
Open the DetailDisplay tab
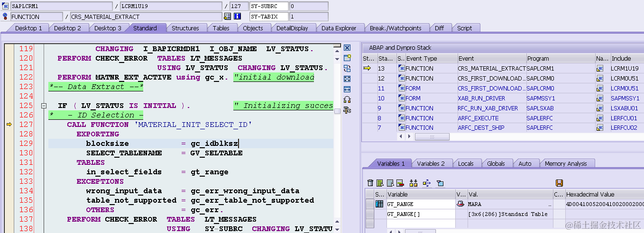tap(292, 28)
